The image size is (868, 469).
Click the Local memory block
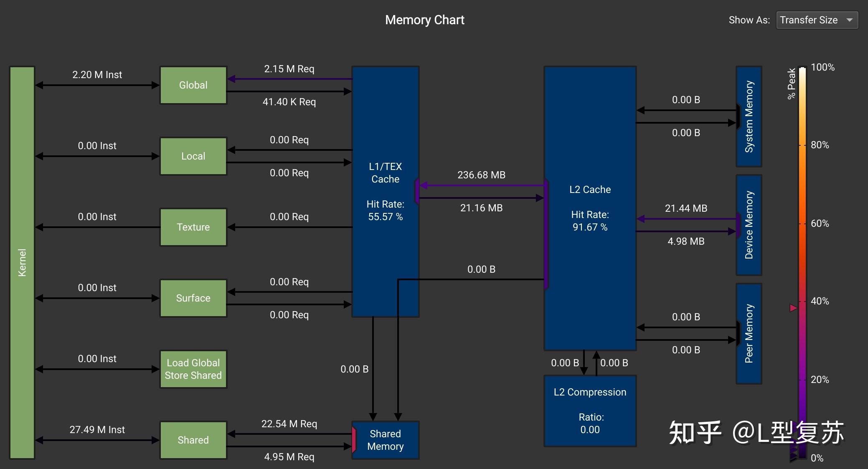[x=193, y=156]
